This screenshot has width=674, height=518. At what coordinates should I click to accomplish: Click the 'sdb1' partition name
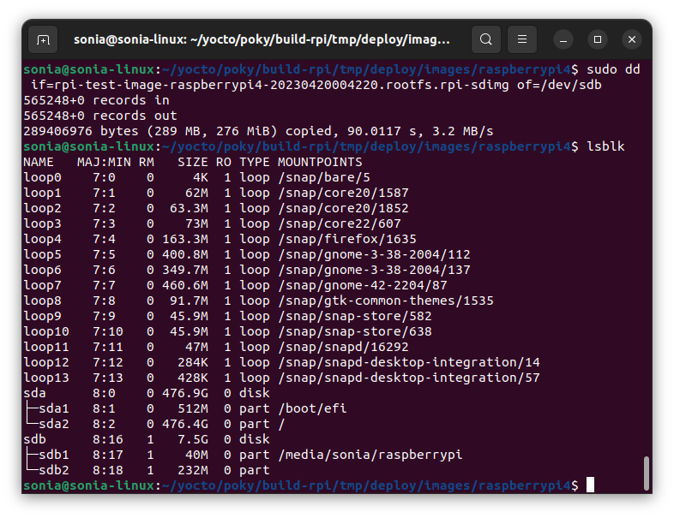(54, 455)
